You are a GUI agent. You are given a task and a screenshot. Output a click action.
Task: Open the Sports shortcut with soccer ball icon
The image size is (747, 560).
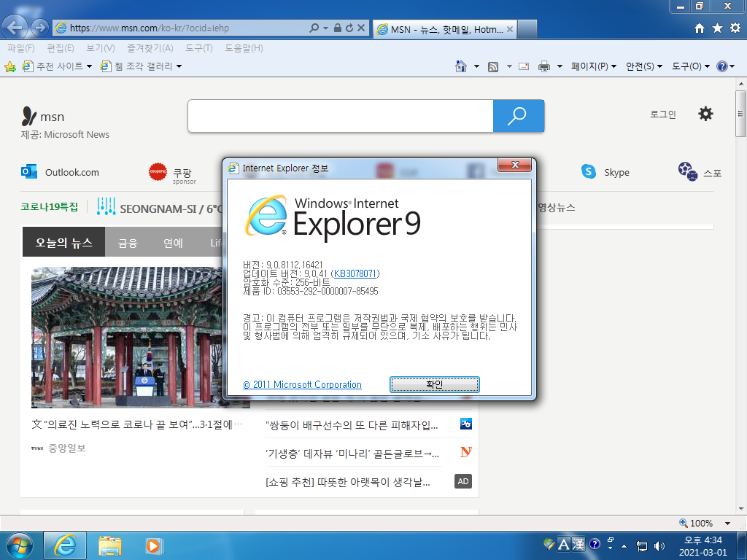point(700,172)
